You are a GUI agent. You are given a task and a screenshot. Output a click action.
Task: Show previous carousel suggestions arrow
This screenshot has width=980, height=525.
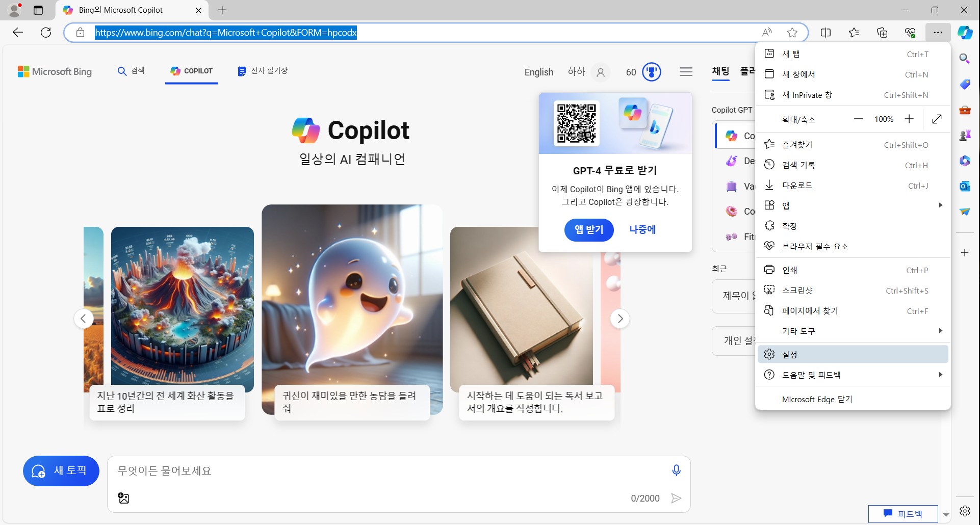coord(84,319)
